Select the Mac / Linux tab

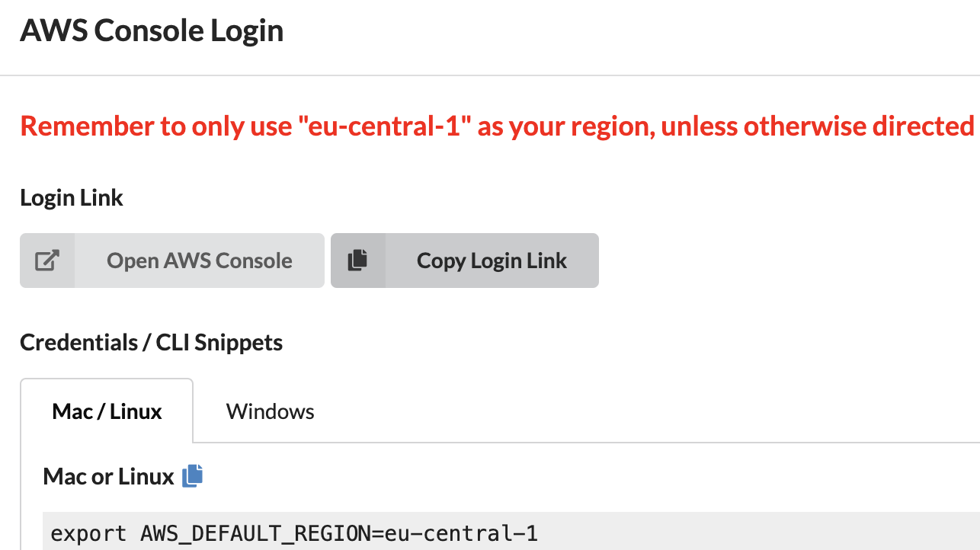(x=106, y=411)
